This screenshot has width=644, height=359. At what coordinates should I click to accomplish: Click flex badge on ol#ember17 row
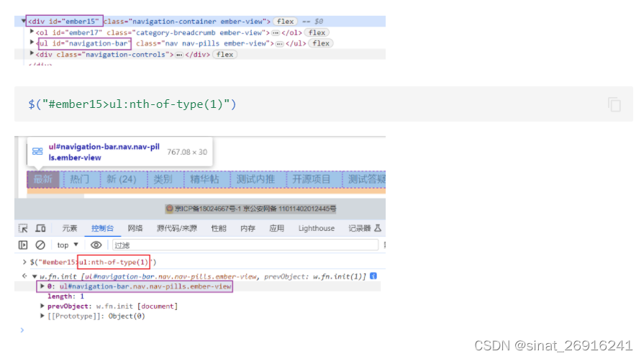point(317,32)
